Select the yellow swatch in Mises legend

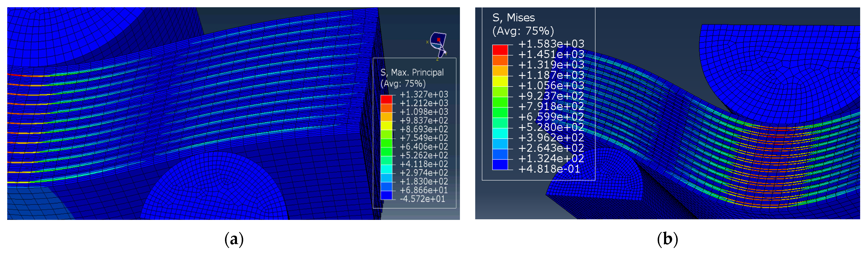[500, 81]
